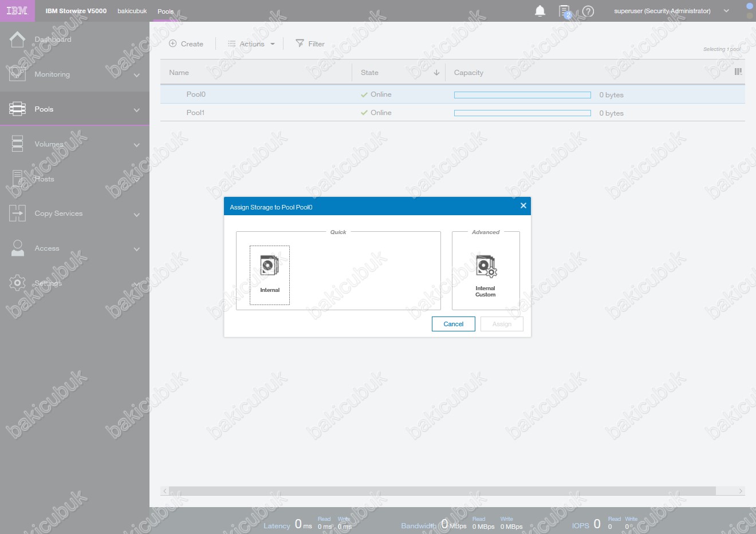
Task: Open the column chooser icon
Action: 738,72
